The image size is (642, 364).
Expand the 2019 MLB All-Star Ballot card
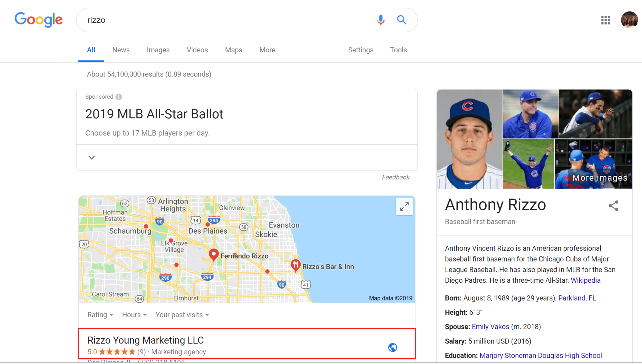click(x=92, y=157)
